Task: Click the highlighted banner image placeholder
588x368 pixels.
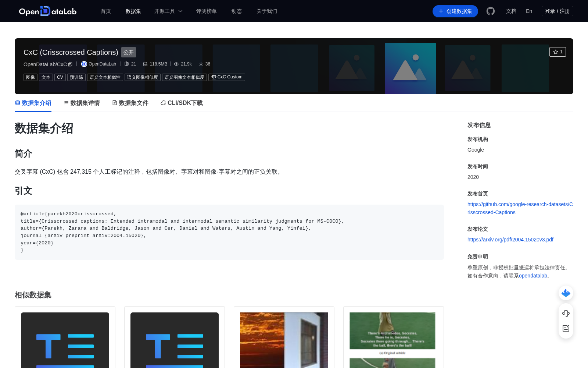Action: [x=410, y=68]
